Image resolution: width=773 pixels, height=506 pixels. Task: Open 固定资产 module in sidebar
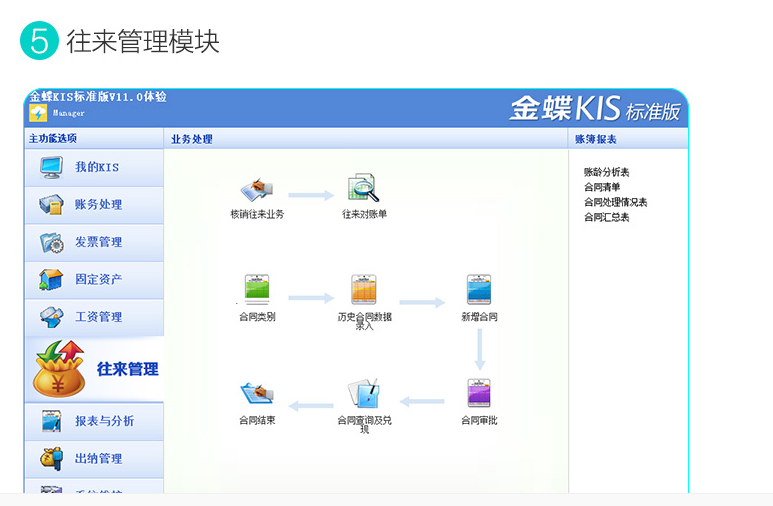[x=95, y=279]
